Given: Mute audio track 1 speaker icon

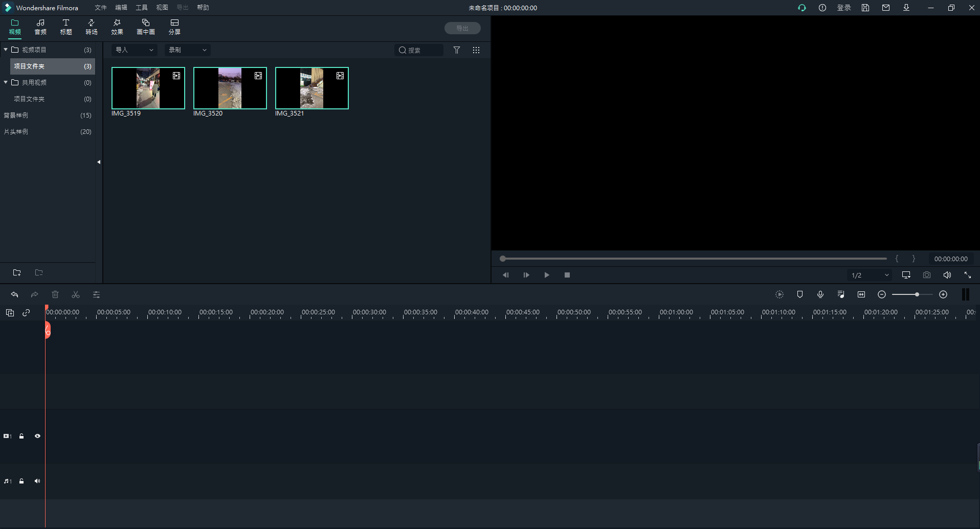Looking at the screenshot, I should click(x=37, y=481).
